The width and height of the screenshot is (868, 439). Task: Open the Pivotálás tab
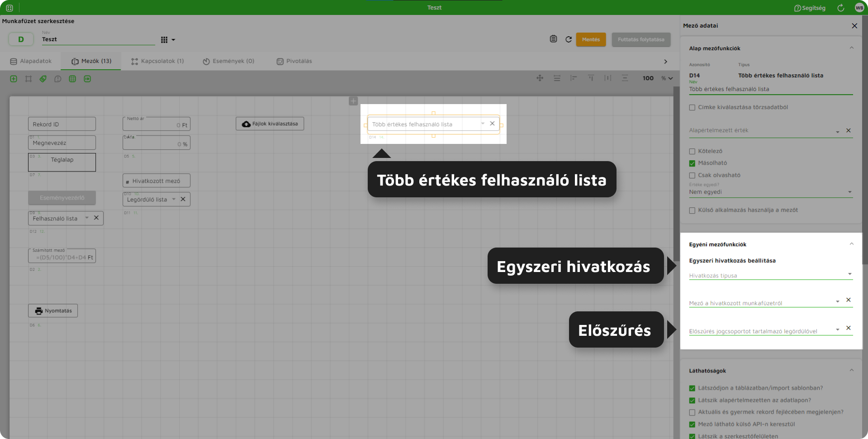[294, 61]
